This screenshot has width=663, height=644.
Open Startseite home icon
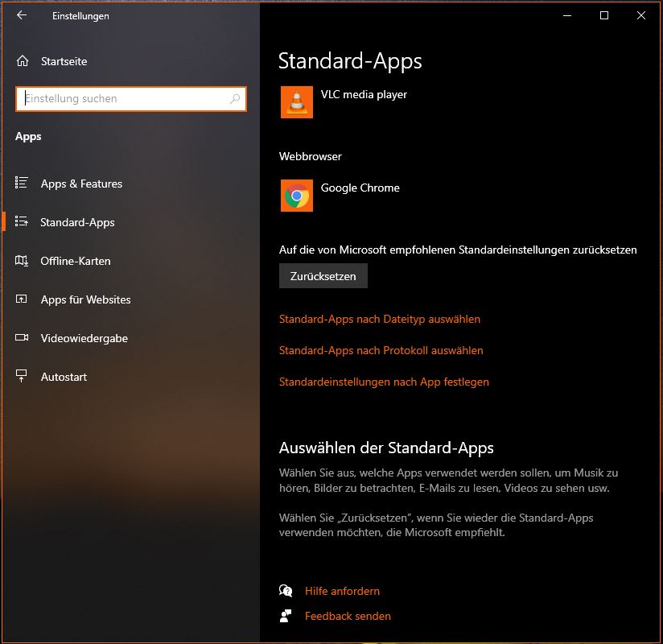pos(23,61)
